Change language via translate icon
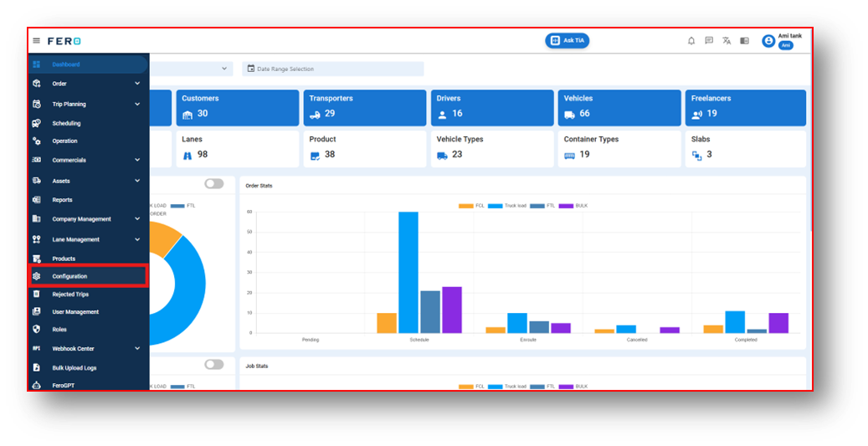Viewport: 868px width, 446px height. (727, 41)
